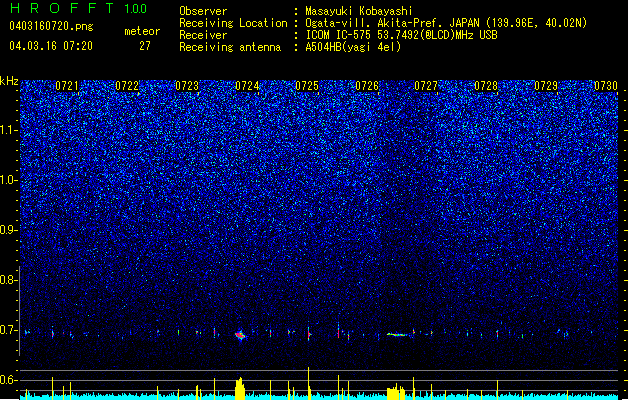Click the 0.8 kHz axis label
This screenshot has height=400, width=629.
click(8, 280)
